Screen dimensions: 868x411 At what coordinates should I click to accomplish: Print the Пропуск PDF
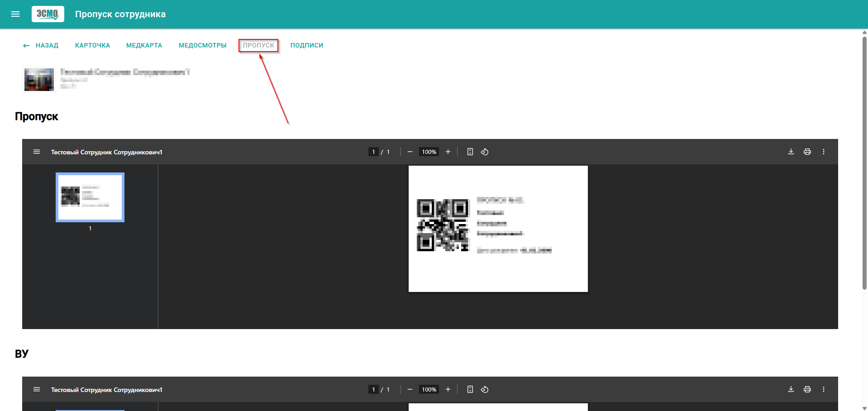coord(807,152)
